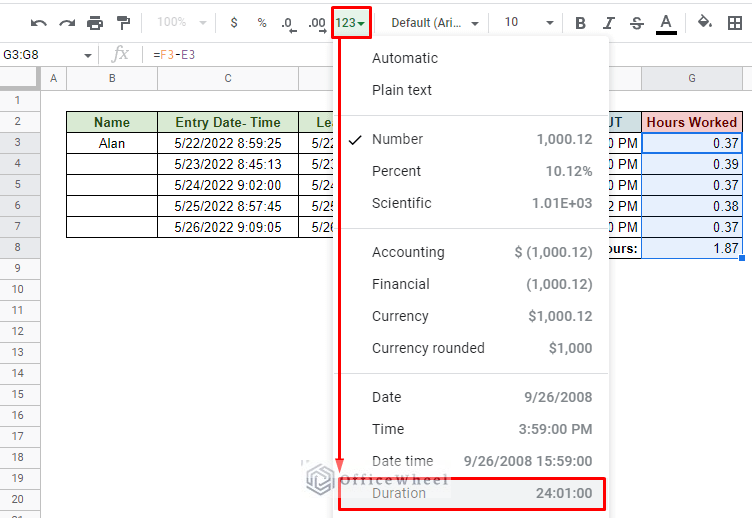Choose Date time format
752x518 pixels.
coord(471,461)
